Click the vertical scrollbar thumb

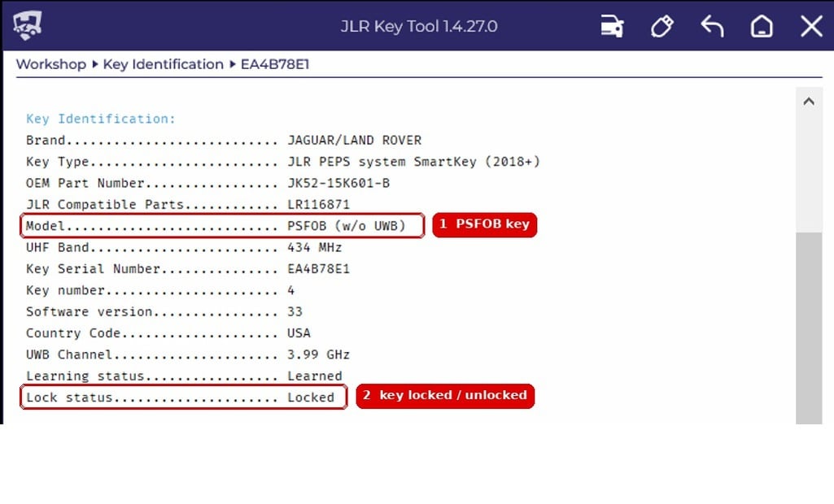809,328
